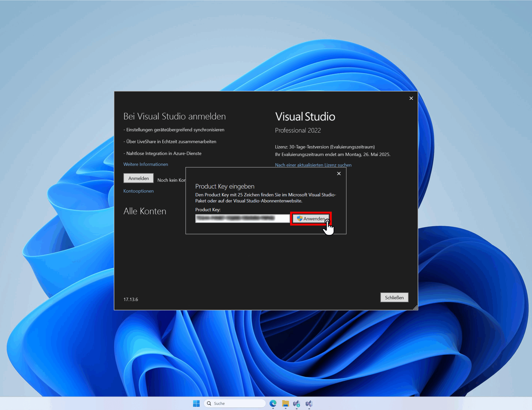The width and height of the screenshot is (532, 410).
Task: Open the Weitere Informationen link
Action: (x=146, y=164)
